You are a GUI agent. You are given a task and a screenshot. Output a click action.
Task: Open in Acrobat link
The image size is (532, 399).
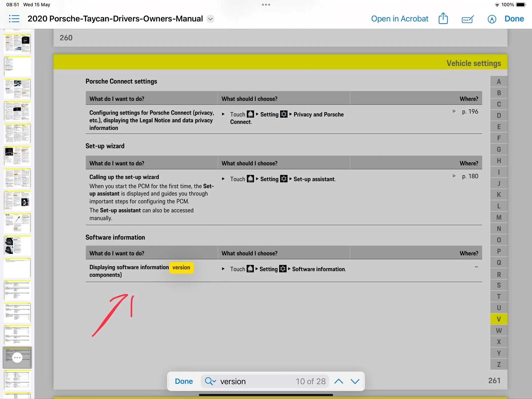400,19
